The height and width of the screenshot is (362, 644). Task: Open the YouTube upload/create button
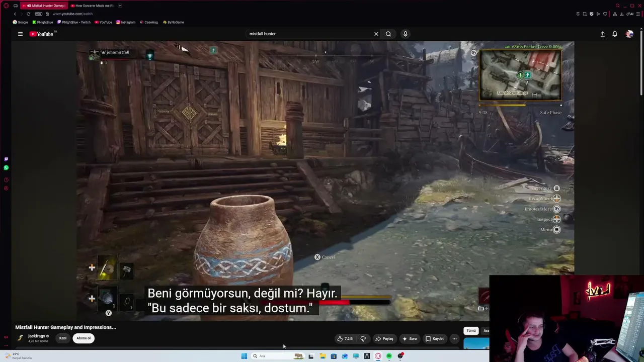tap(602, 34)
